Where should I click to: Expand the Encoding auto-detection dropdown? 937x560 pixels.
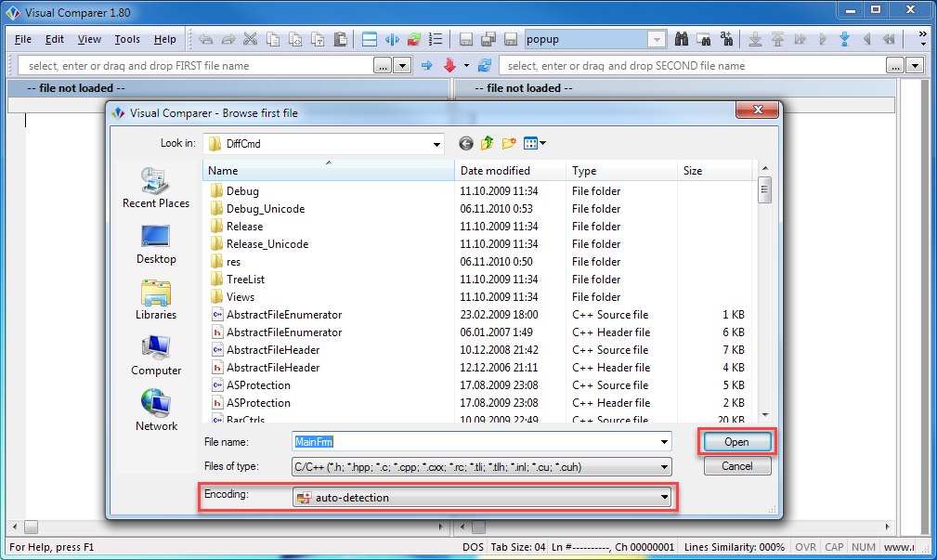[x=664, y=498]
